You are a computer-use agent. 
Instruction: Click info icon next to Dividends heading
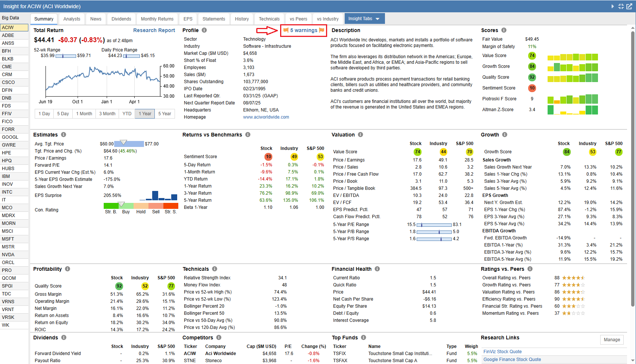click(x=64, y=338)
